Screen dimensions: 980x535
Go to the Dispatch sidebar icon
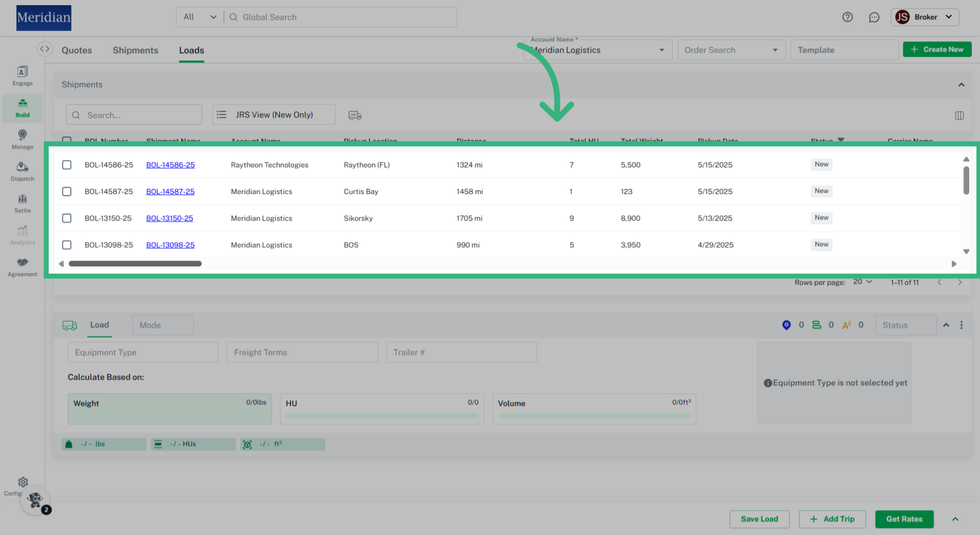(22, 172)
